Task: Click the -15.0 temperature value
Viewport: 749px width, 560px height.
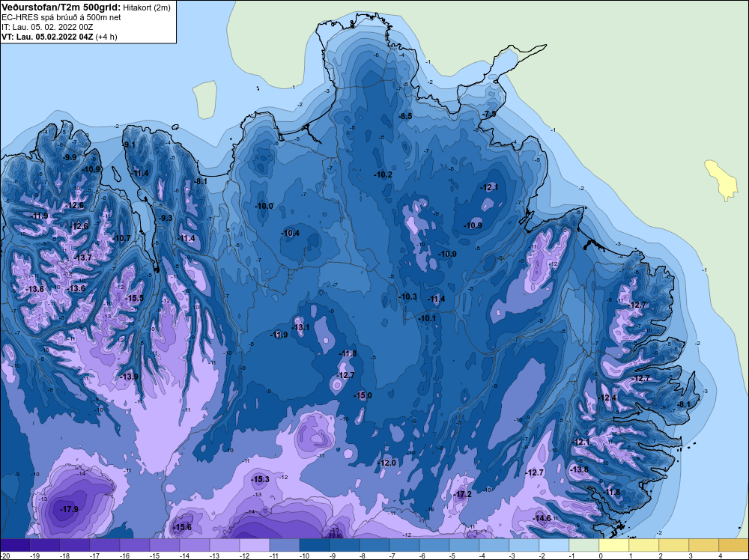Action: 363,395
